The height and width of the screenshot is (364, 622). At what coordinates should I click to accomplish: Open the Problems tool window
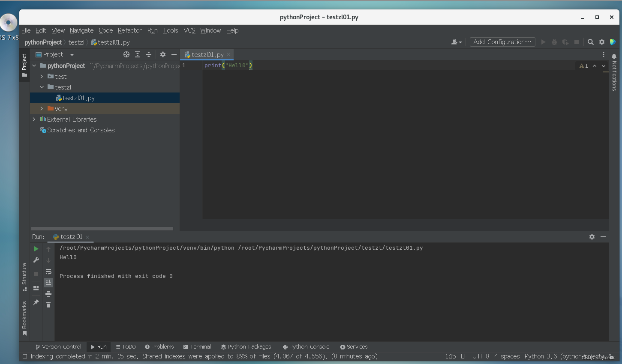(159, 347)
